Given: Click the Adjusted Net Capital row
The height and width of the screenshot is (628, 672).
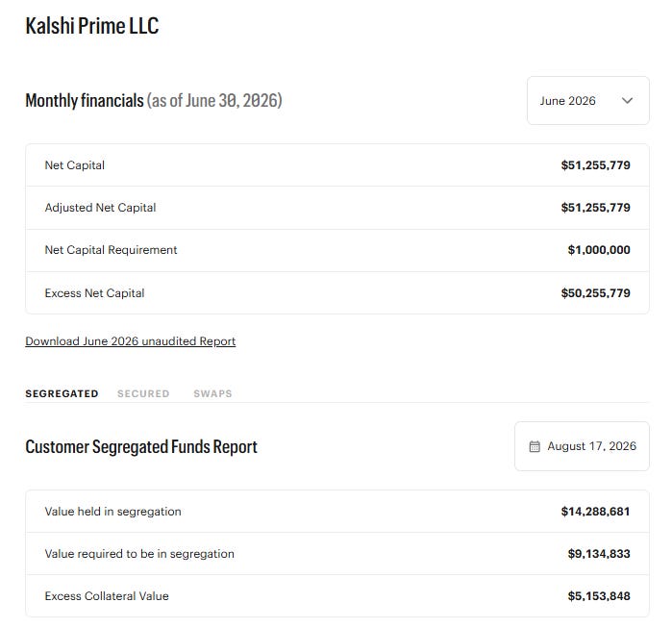Looking at the screenshot, I should click(x=337, y=208).
